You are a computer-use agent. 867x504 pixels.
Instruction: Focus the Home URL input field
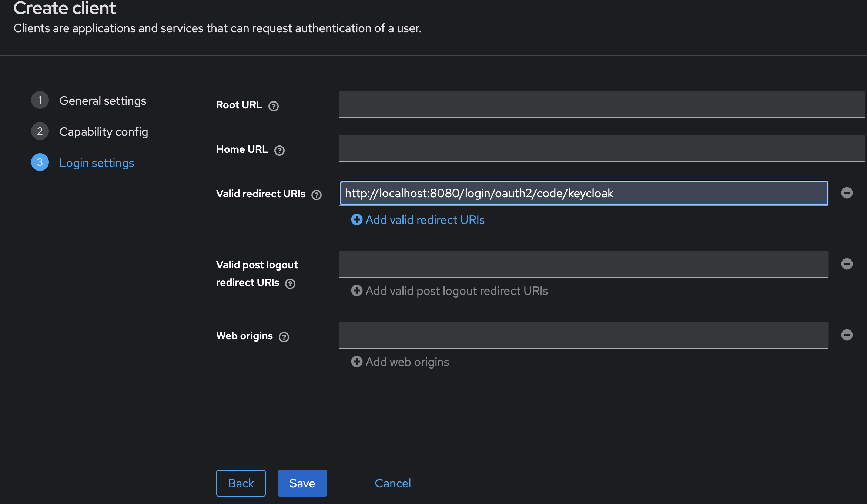(x=601, y=149)
